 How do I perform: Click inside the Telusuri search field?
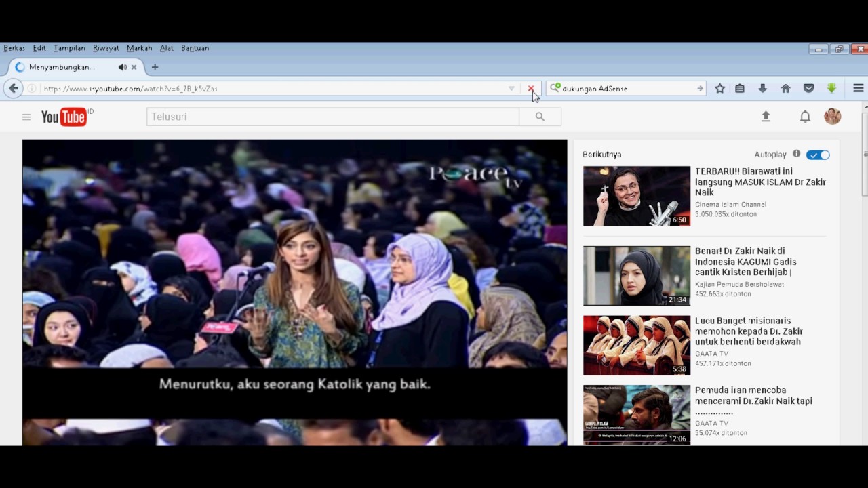click(333, 117)
